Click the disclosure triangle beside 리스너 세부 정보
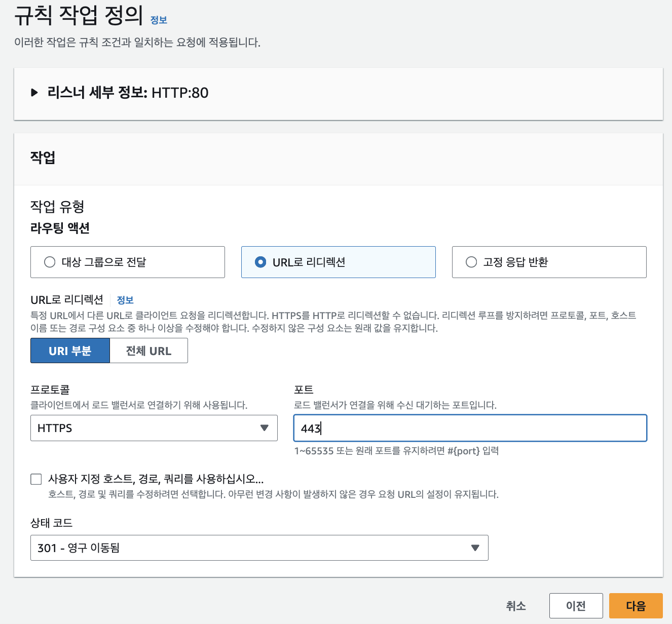The image size is (672, 624). coord(35,93)
